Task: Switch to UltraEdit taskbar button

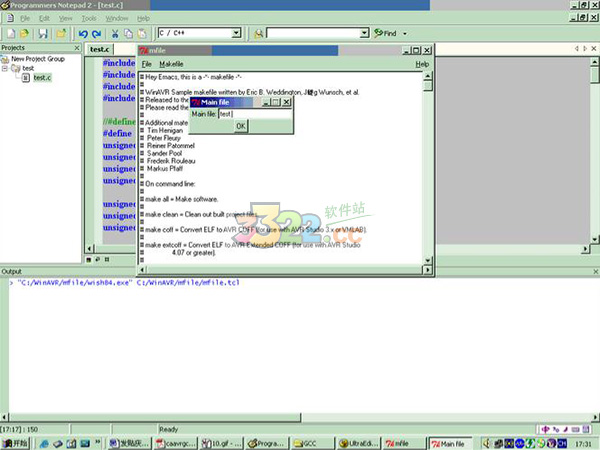Action: [x=359, y=443]
